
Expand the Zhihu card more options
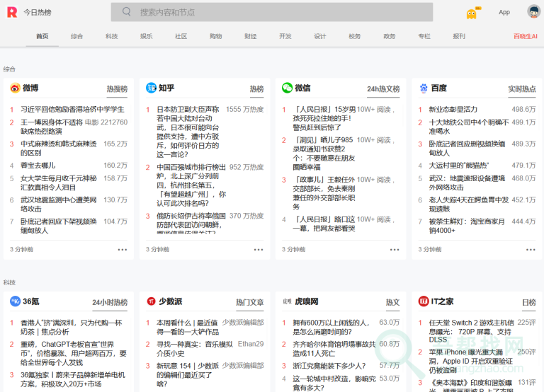[259, 250]
